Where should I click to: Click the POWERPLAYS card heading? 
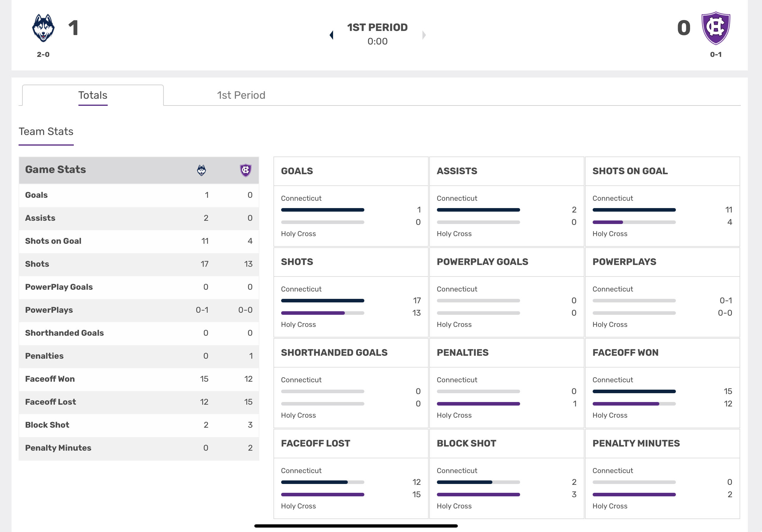point(624,262)
